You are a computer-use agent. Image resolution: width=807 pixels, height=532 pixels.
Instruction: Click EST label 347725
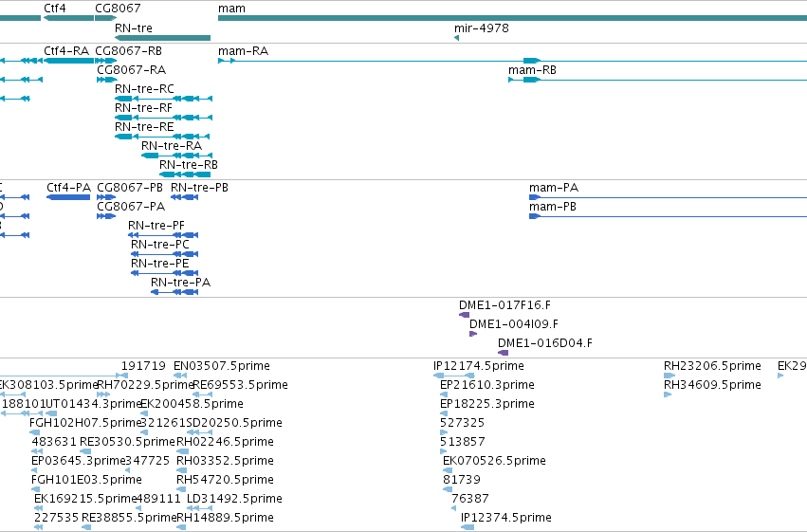coord(147,462)
